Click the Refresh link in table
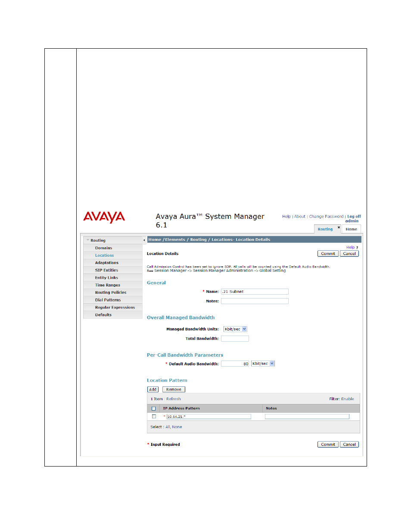 pyautogui.click(x=174, y=399)
